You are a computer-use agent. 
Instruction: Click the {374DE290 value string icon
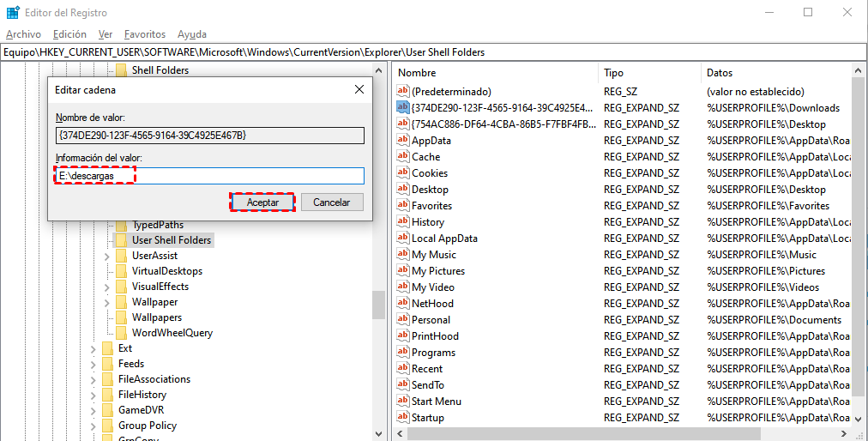tap(403, 107)
